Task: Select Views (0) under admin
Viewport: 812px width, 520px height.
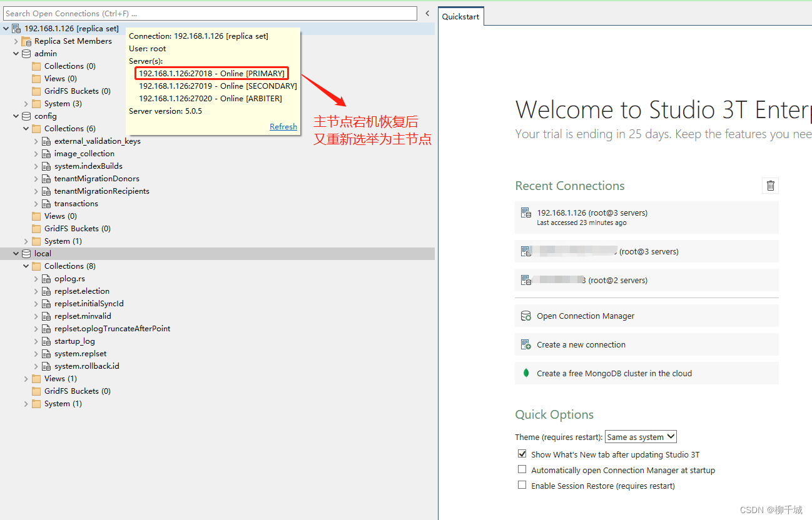Action: click(61, 79)
